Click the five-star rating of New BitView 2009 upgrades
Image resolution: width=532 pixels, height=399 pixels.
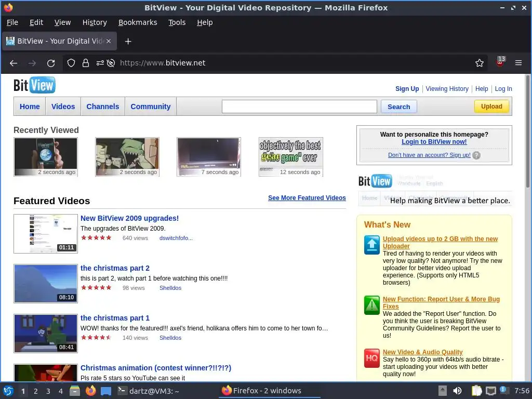(96, 238)
